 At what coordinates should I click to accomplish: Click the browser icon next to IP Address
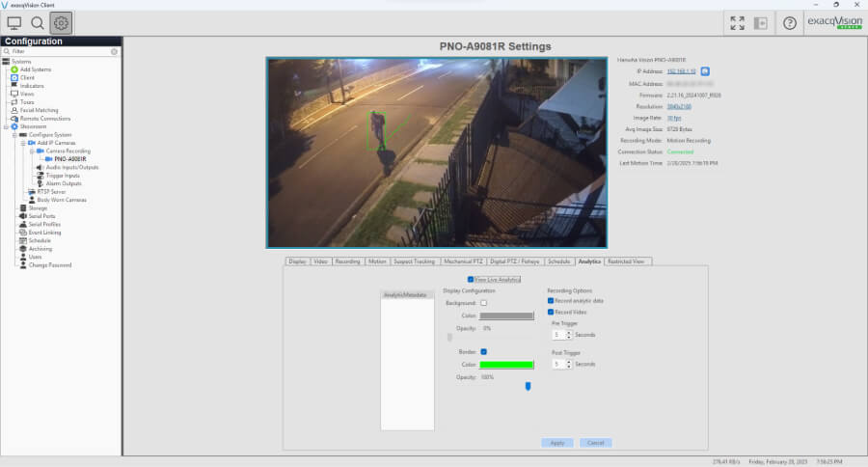[x=705, y=71]
